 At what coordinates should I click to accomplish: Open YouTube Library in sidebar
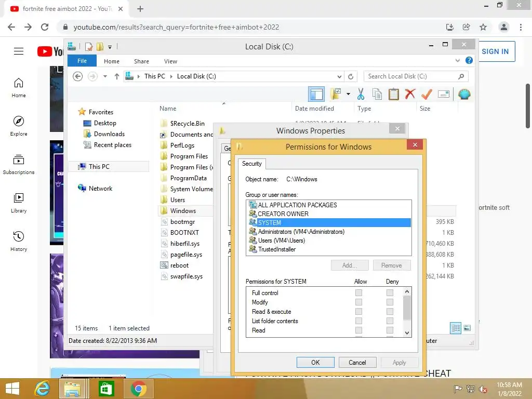(x=19, y=203)
